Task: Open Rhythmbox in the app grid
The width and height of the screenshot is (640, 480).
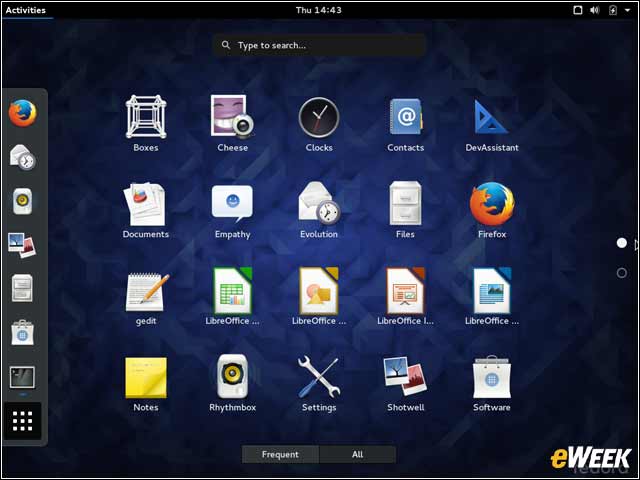Action: point(232,383)
